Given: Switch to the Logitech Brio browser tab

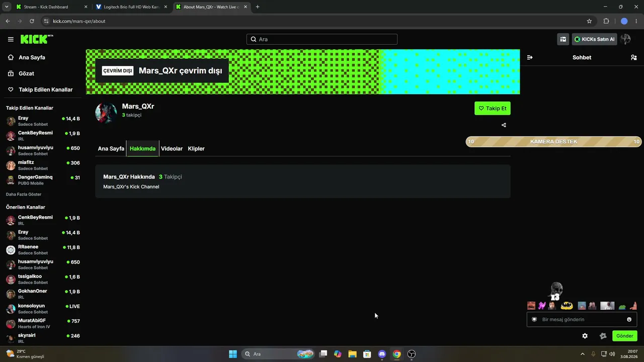Looking at the screenshot, I should [x=131, y=7].
